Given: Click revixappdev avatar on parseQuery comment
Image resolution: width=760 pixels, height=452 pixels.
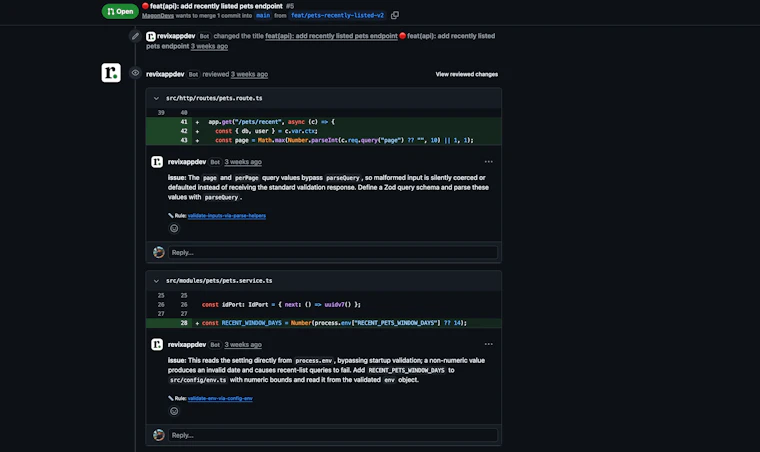Looking at the screenshot, I should (157, 162).
